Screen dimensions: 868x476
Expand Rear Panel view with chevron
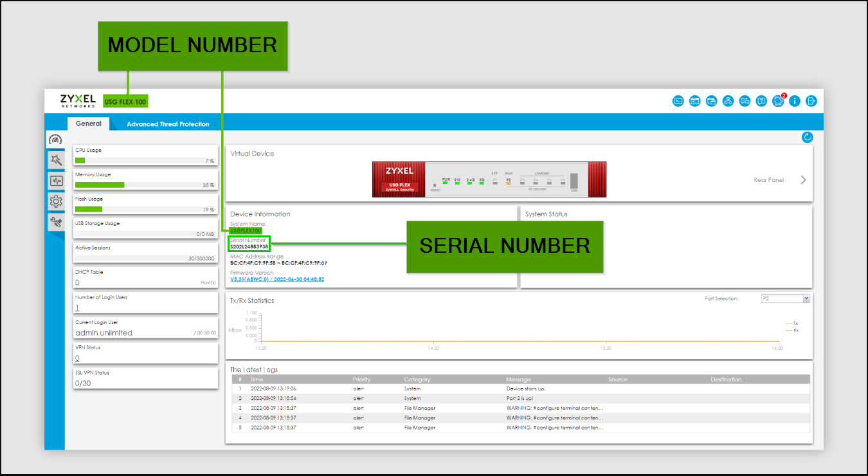[803, 180]
